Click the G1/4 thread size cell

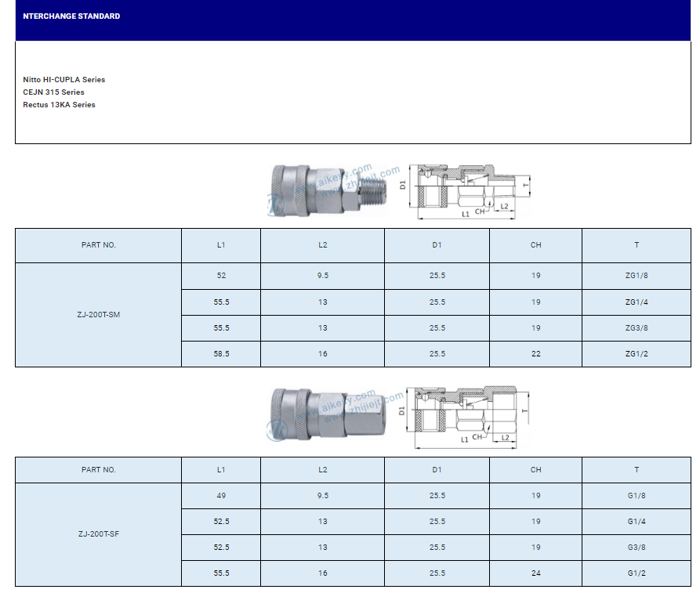tap(636, 522)
